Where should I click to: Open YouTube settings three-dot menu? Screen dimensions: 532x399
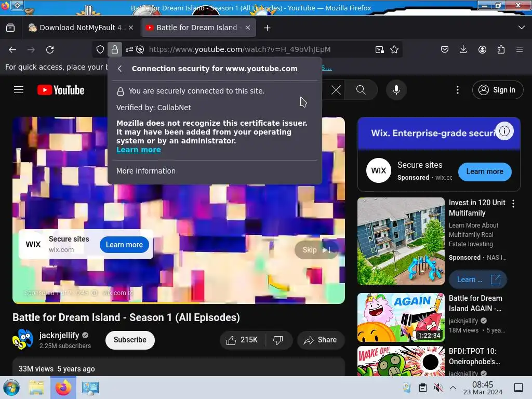click(458, 90)
